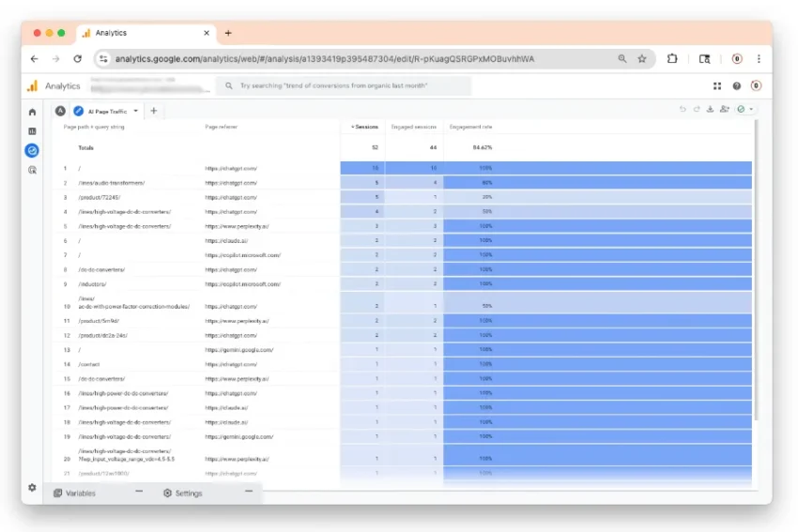Click the vertical scrollbar of the table

pos(757,269)
